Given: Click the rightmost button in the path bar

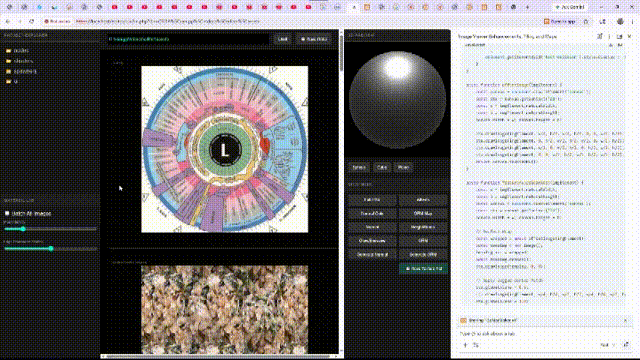Looking at the screenshot, I should [314, 39].
